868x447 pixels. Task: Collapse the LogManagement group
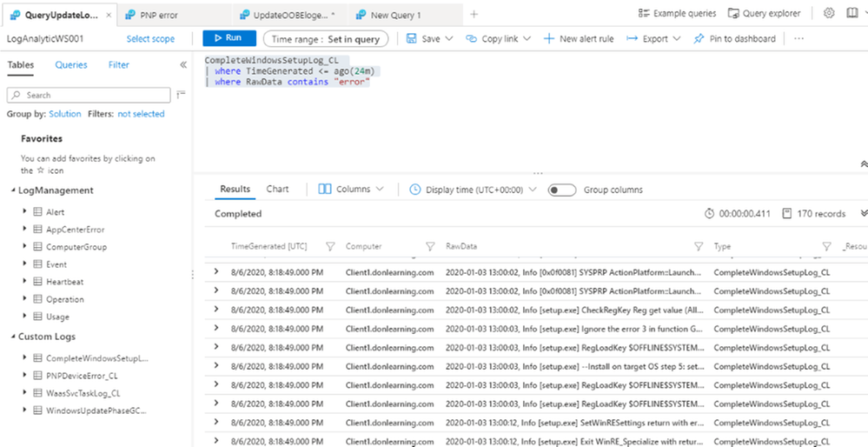pyautogui.click(x=13, y=190)
